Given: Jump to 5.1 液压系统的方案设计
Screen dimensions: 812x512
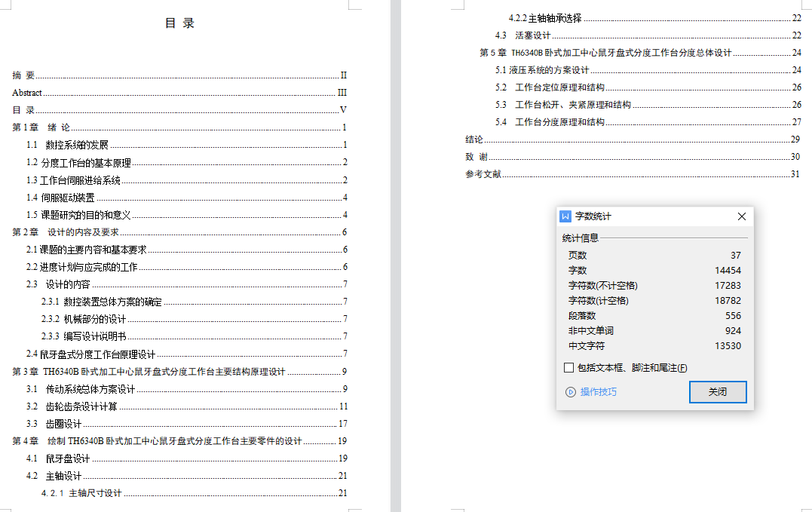Looking at the screenshot, I should tap(542, 70).
